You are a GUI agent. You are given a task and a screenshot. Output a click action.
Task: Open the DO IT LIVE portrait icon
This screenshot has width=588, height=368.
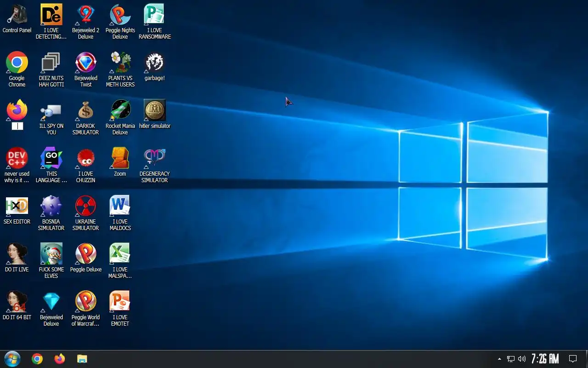coord(17,254)
